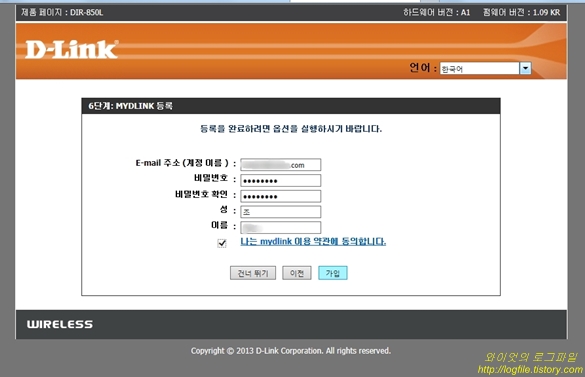Click the WIRELESS footer logo

pos(60,324)
